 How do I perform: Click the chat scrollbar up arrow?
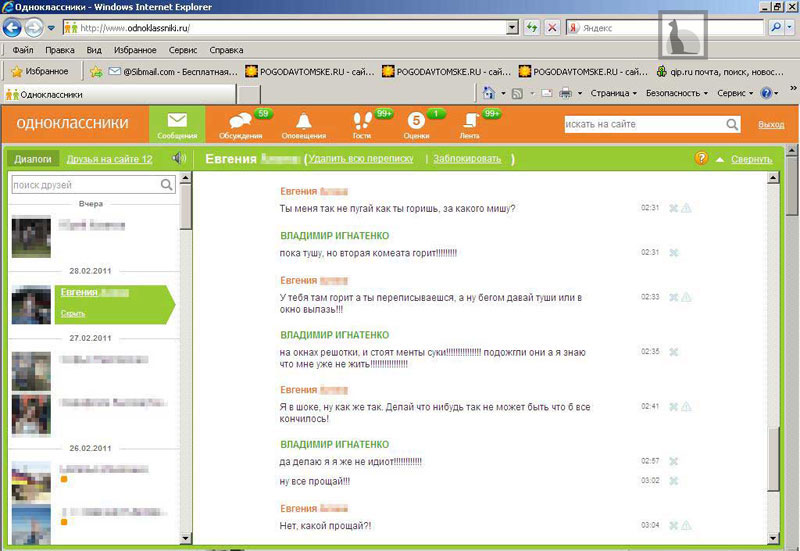(x=773, y=178)
